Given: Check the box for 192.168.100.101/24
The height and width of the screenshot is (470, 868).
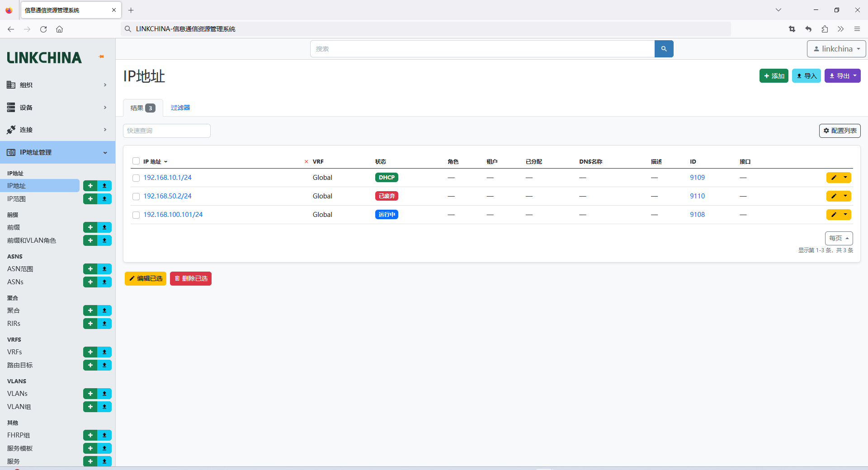Looking at the screenshot, I should 136,215.
